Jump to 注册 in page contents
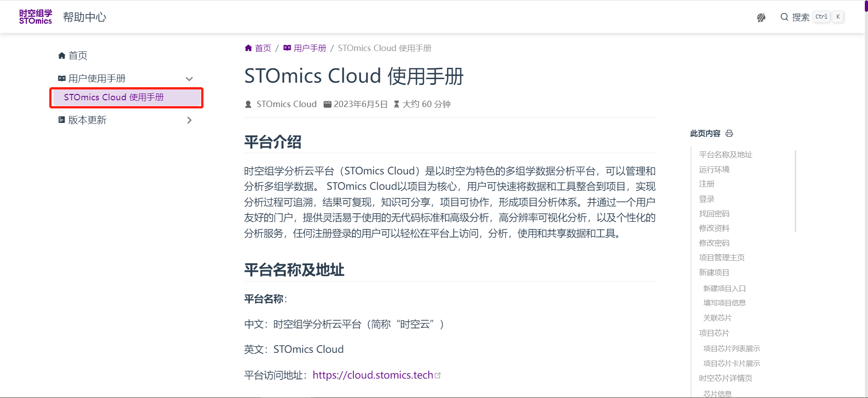Image resolution: width=868 pixels, height=398 pixels. click(707, 184)
